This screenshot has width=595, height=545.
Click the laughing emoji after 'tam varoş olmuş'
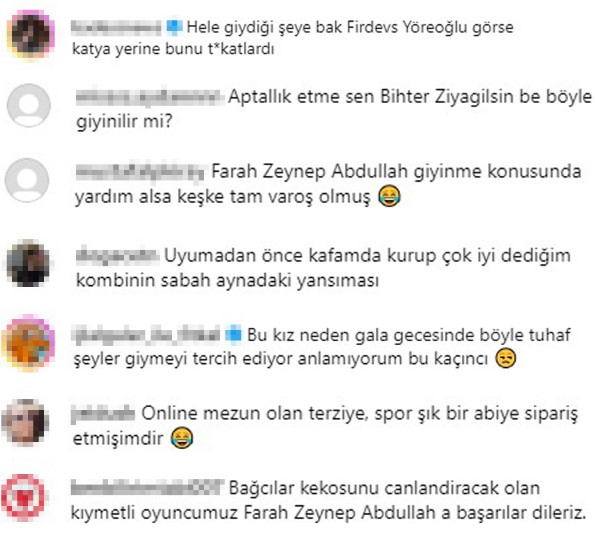389,197
